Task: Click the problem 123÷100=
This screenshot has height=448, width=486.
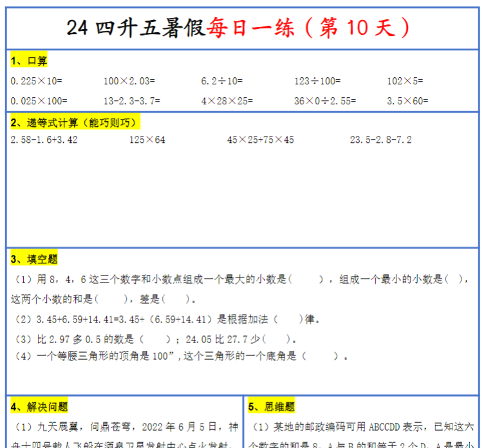Action: (x=317, y=81)
